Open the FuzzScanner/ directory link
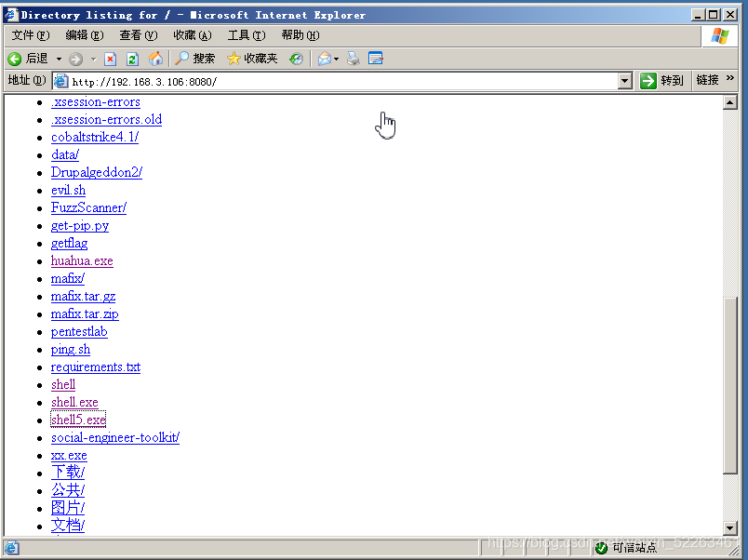 pyautogui.click(x=88, y=208)
